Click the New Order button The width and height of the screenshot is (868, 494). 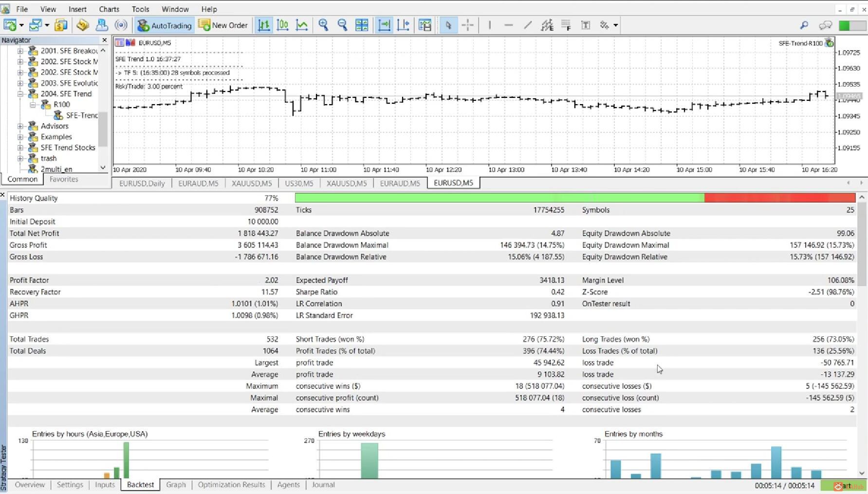coord(223,25)
